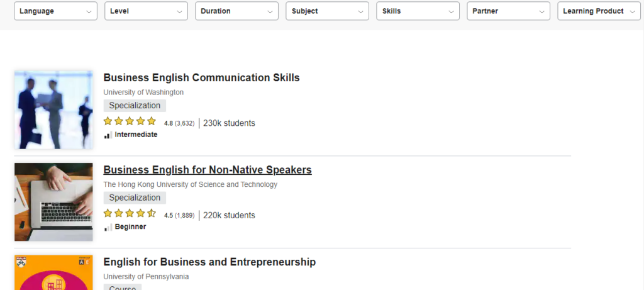
Task: Expand the Level filter dropdown
Action: 146,11
